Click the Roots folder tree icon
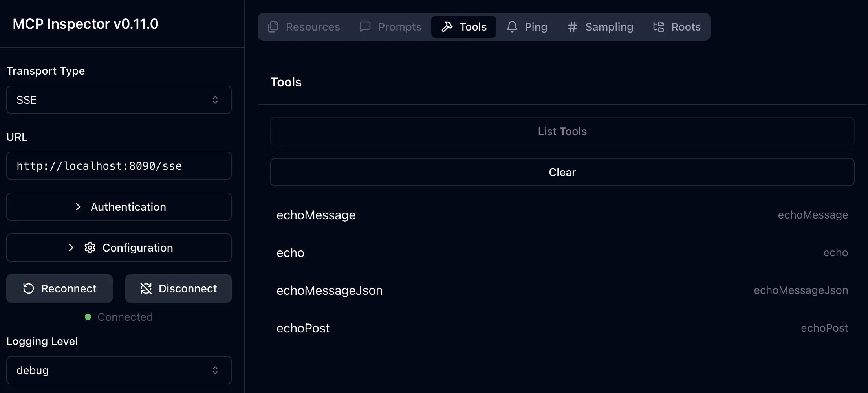The width and height of the screenshot is (868, 393). pos(658,27)
